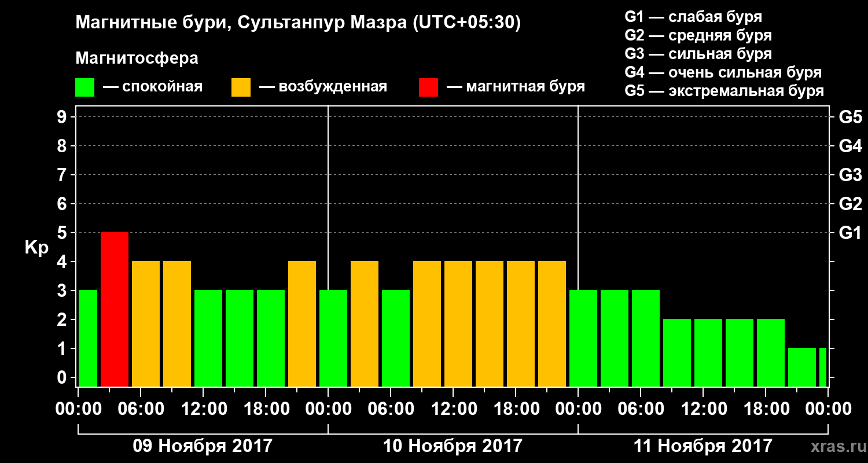Click the '— спокойная' legend label
This screenshot has width=868, height=463.
pos(153,87)
